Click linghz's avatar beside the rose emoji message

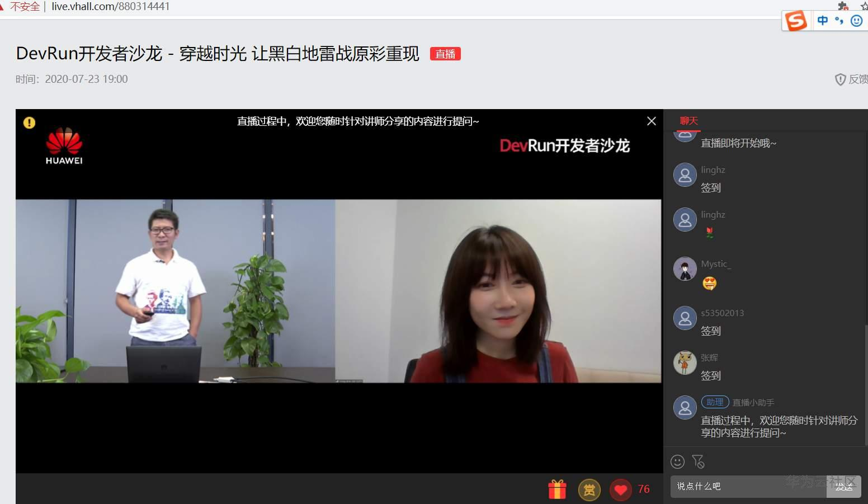685,219
